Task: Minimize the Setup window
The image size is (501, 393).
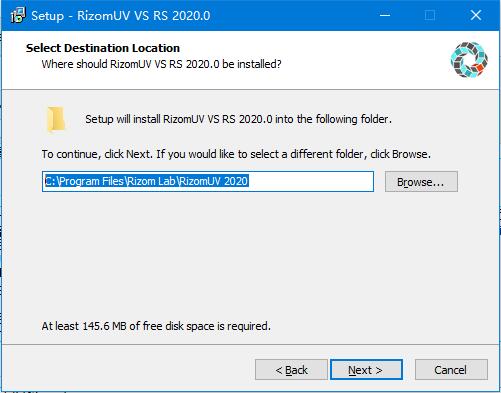Action: (x=385, y=15)
